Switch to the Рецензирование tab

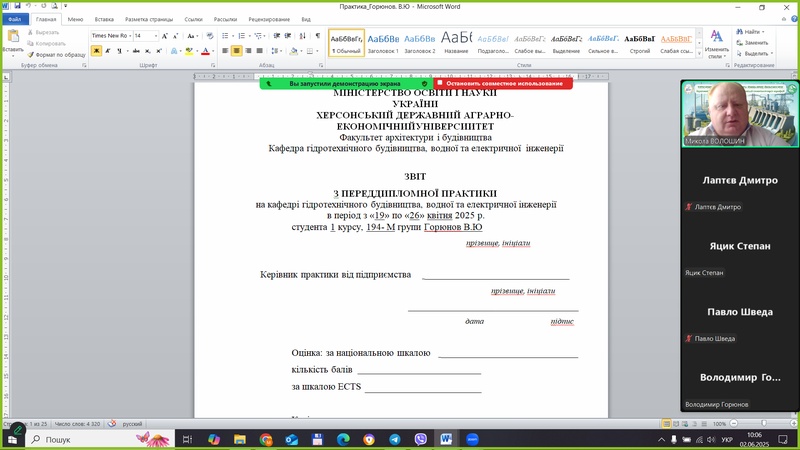269,19
